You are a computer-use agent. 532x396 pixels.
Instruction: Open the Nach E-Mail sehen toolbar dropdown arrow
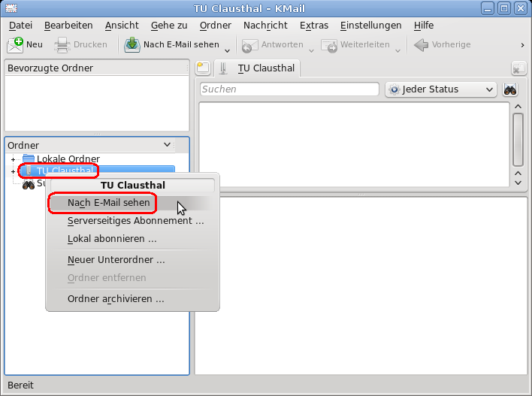coord(228,50)
